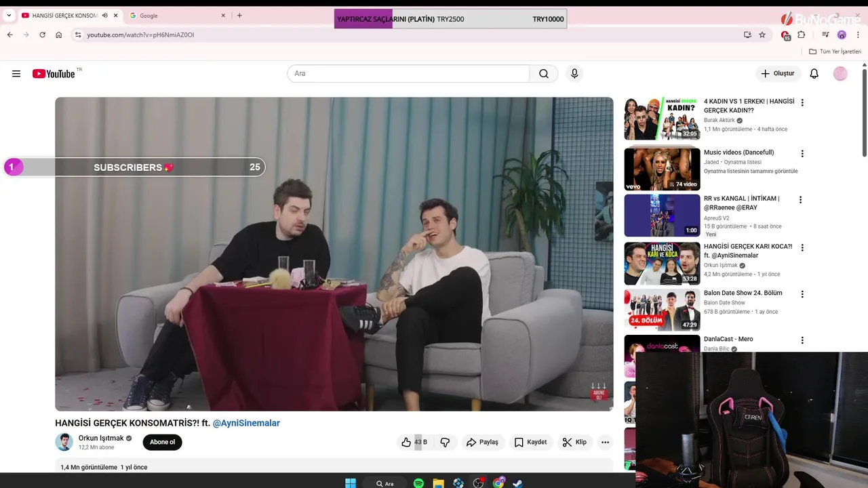The width and height of the screenshot is (868, 488).
Task: Open Spotify from the taskbar
Action: pos(418,483)
